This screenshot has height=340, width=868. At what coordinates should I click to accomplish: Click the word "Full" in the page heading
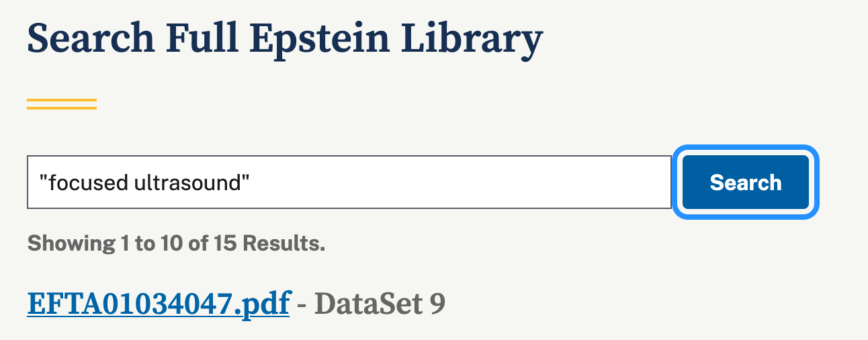(x=202, y=40)
